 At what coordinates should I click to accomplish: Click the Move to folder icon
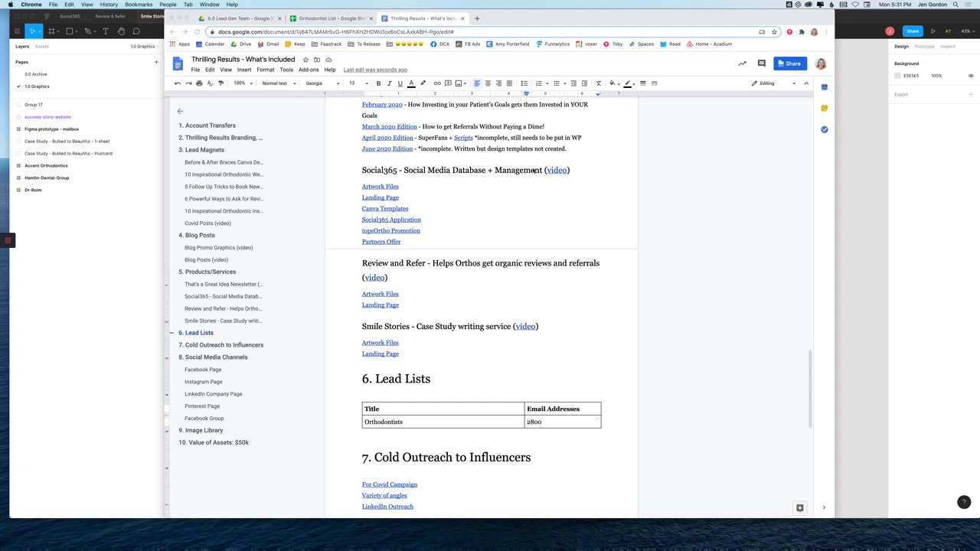317,60
